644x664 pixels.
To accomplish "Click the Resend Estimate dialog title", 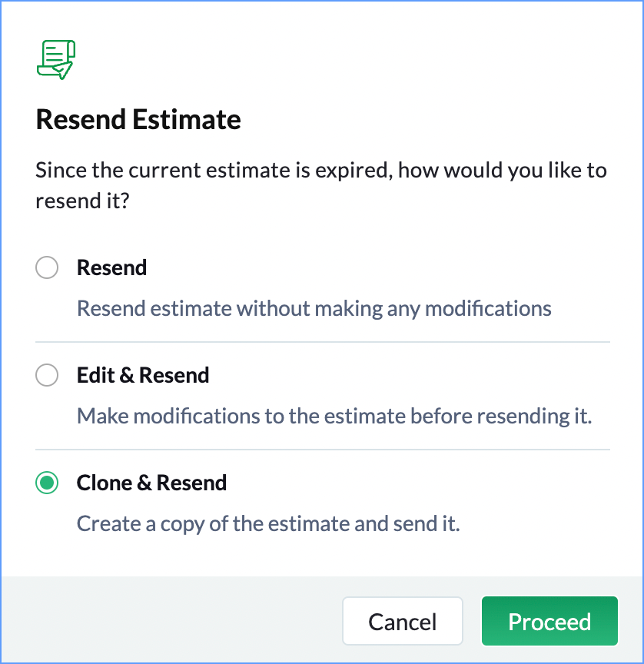I will pyautogui.click(x=138, y=119).
